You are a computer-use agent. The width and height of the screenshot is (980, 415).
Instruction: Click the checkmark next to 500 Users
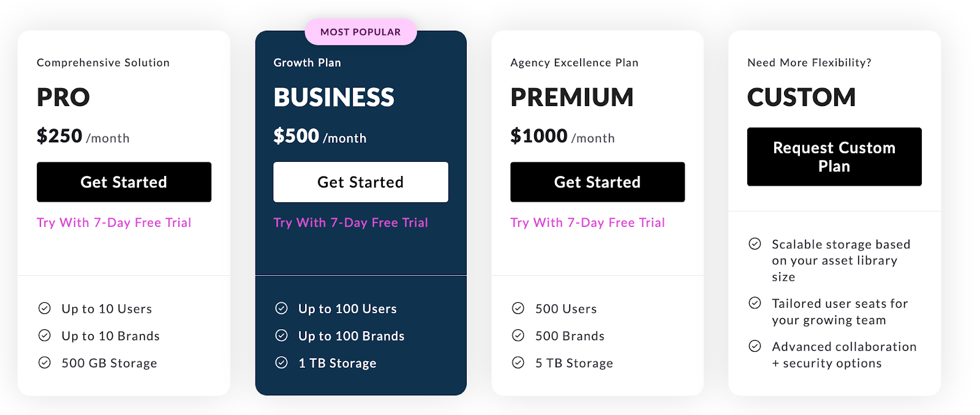518,308
